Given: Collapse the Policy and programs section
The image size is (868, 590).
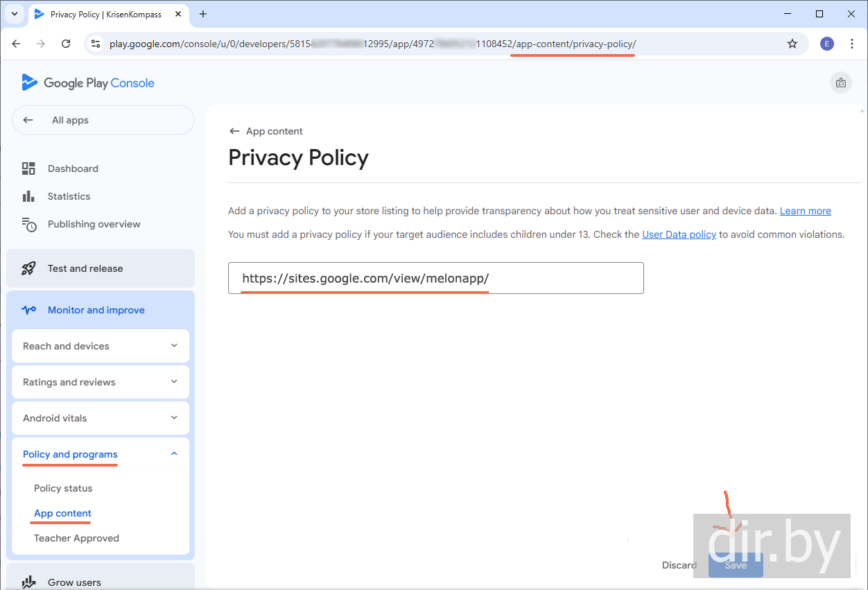Looking at the screenshot, I should pos(174,454).
